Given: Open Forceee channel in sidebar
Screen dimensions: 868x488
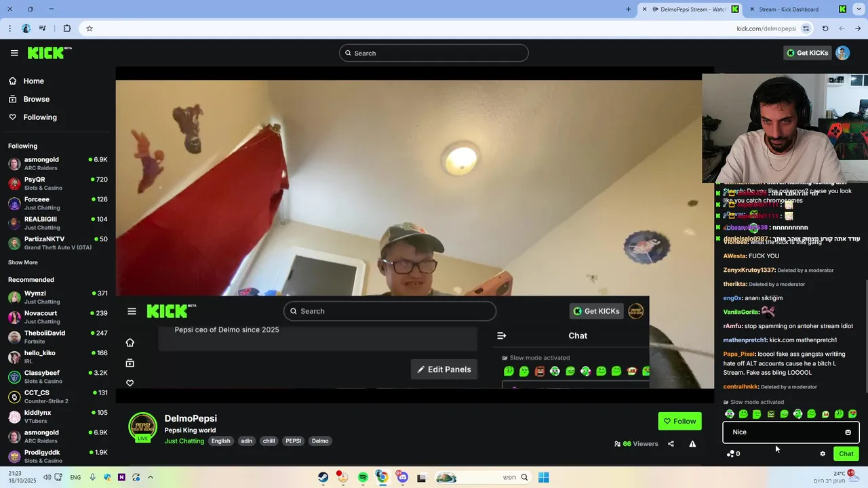Looking at the screenshot, I should (x=57, y=203).
